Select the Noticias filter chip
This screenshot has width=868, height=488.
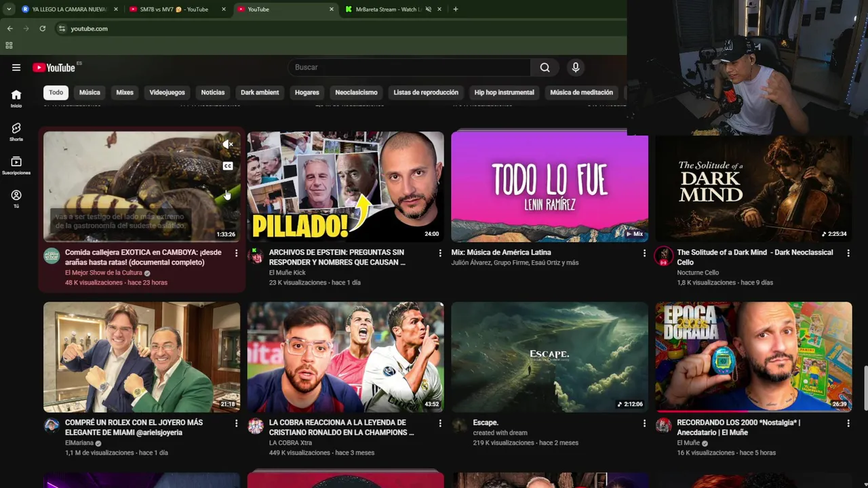pos(212,92)
